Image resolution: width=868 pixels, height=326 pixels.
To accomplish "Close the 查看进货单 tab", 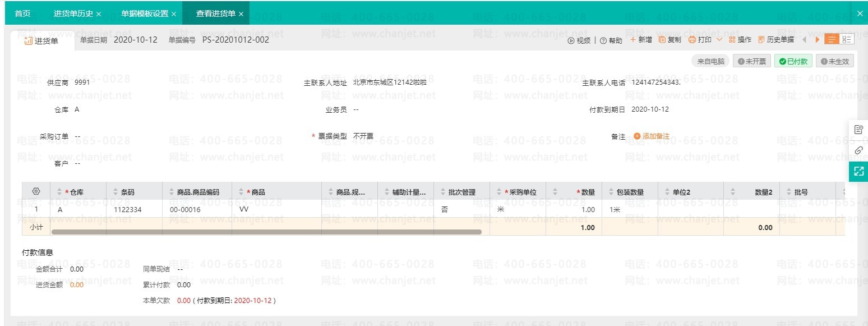I will [x=241, y=14].
